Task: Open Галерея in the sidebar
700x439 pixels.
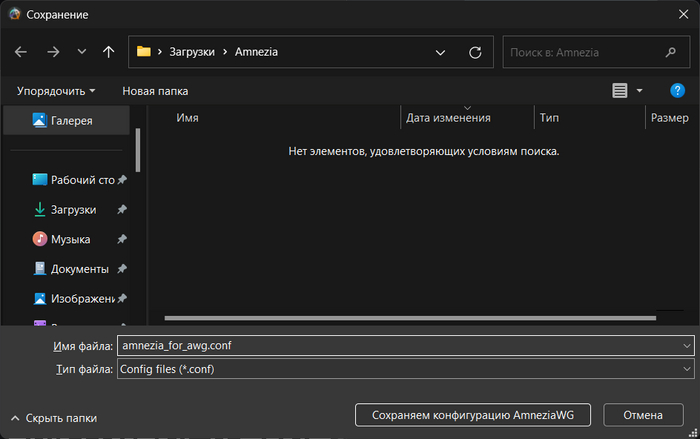Action: (x=71, y=120)
